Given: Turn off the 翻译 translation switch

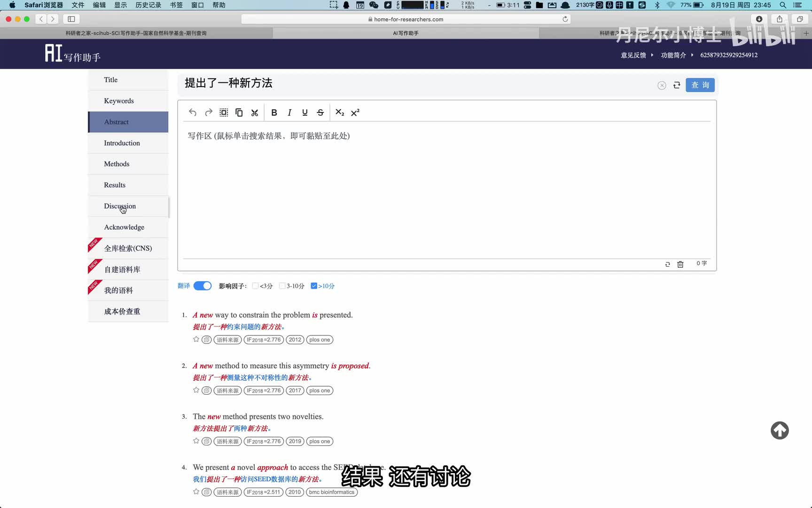Looking at the screenshot, I should click(203, 286).
